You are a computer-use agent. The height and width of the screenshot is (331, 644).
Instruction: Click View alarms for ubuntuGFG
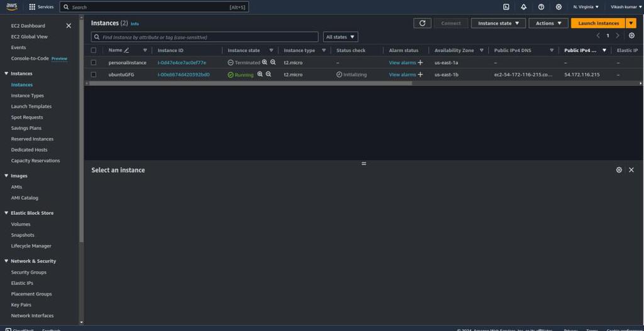pos(402,75)
